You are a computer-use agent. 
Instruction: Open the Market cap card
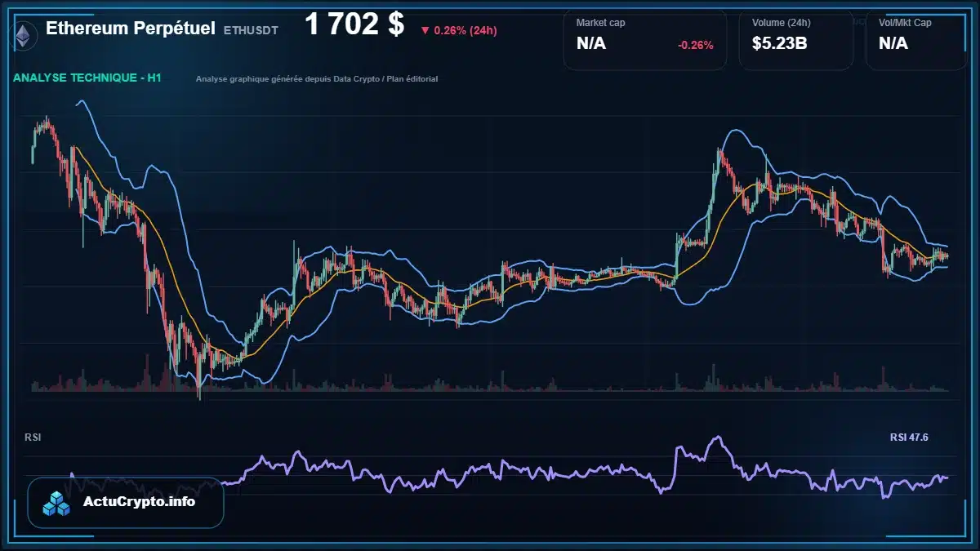[645, 40]
